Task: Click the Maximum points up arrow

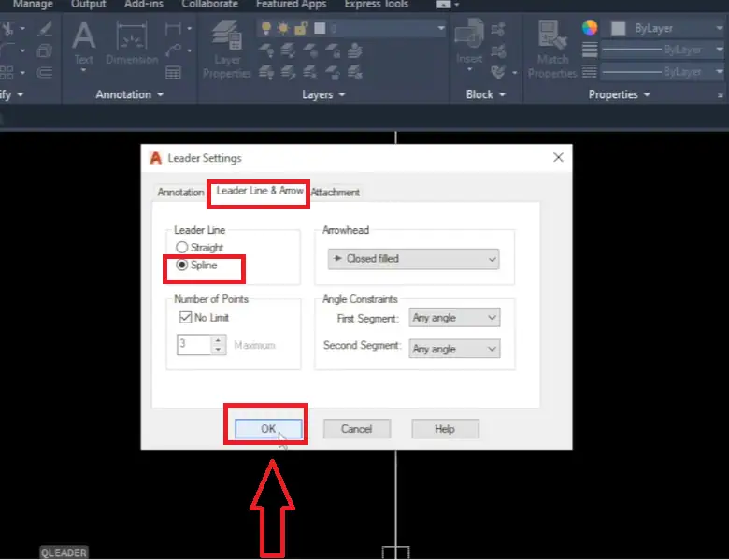Action: [218, 340]
